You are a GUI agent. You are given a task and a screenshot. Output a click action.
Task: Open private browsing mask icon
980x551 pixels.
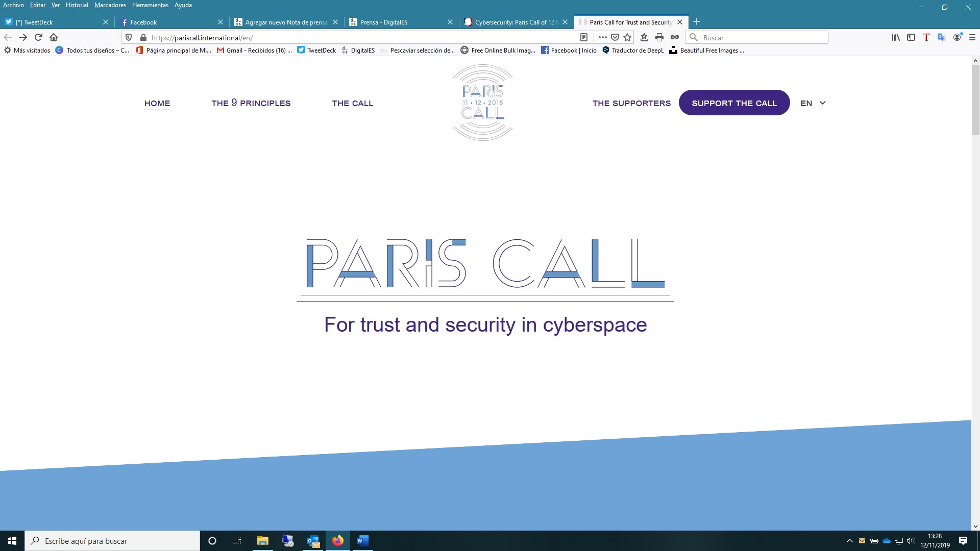tap(675, 37)
